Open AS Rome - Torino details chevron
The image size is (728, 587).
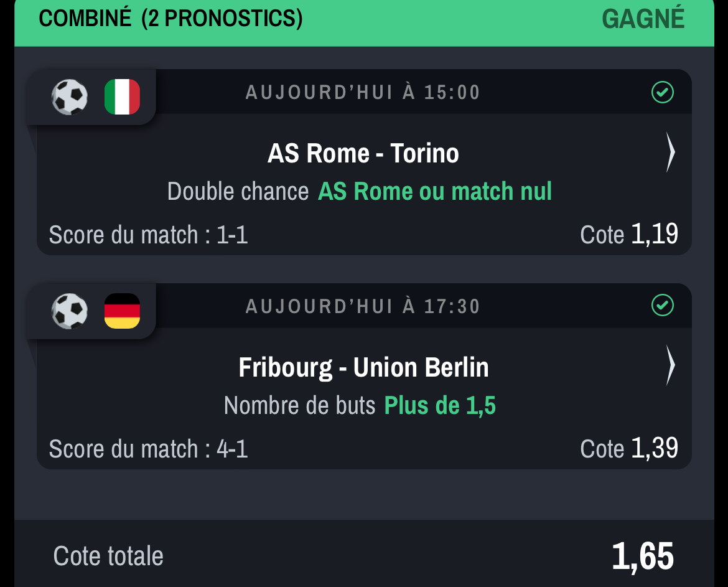[x=670, y=153]
